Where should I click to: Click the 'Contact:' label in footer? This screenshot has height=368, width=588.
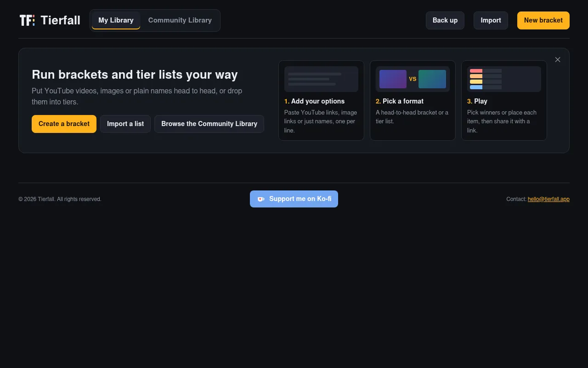point(516,199)
